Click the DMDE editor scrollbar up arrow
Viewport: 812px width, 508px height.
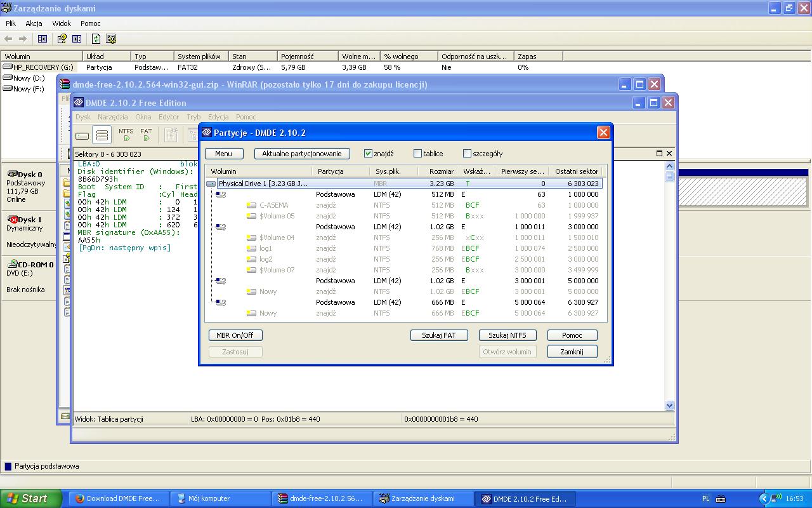pyautogui.click(x=669, y=165)
